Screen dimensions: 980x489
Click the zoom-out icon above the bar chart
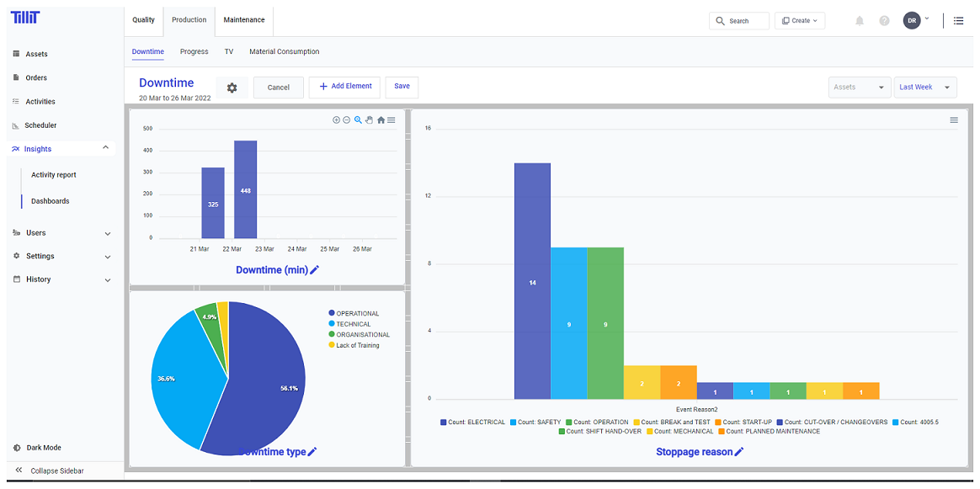click(x=346, y=120)
